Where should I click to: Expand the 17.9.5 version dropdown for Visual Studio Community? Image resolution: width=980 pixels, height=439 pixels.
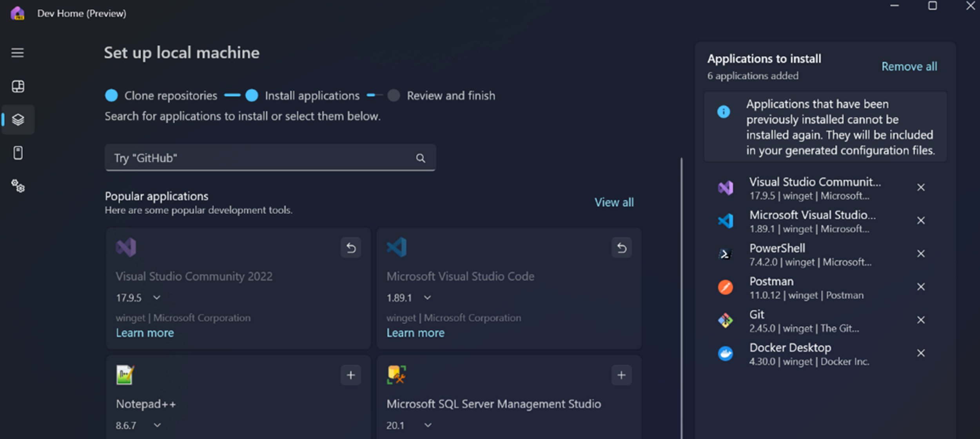click(157, 297)
